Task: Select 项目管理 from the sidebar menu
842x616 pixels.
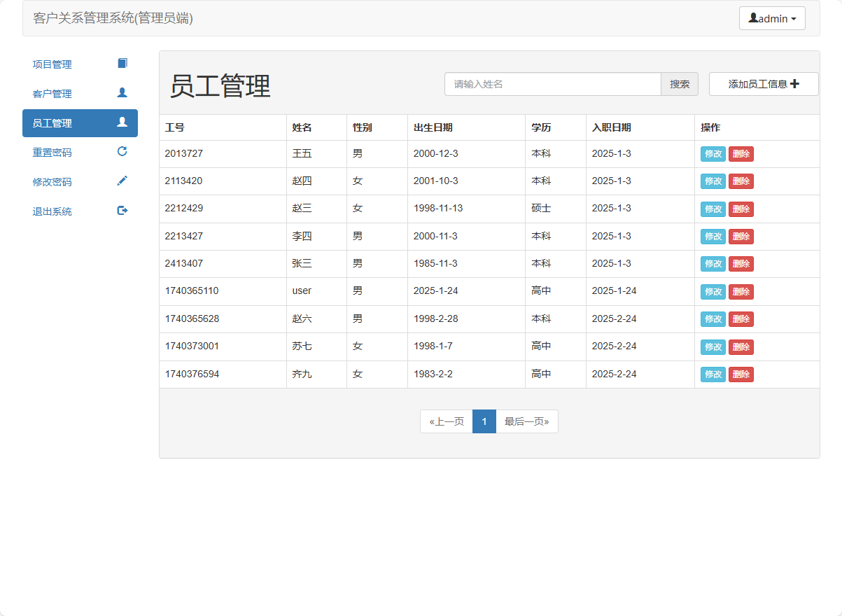Action: [50, 64]
